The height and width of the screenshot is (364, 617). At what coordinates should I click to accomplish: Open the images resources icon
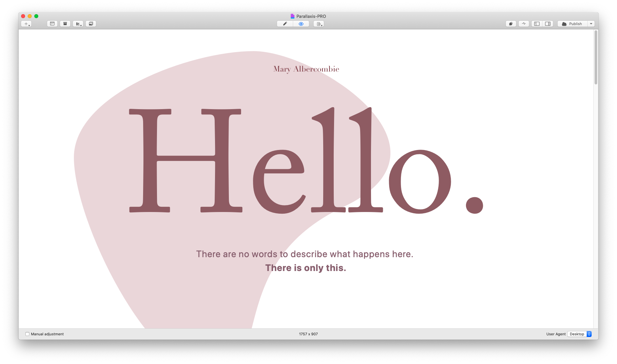tap(91, 24)
